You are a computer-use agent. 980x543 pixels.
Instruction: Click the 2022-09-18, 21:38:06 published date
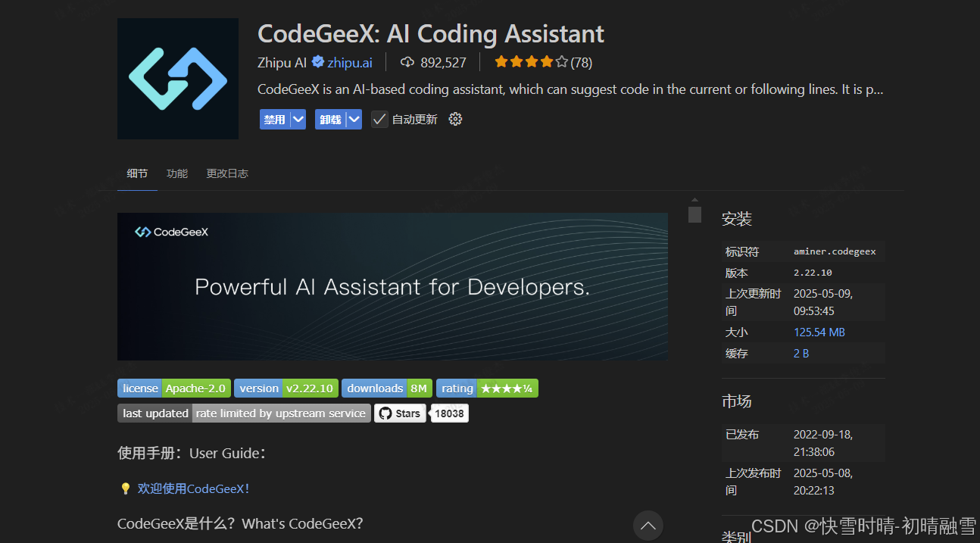click(x=823, y=443)
